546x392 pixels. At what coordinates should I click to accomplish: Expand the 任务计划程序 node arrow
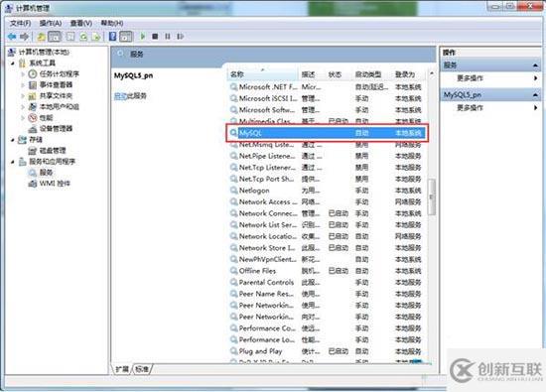pos(23,74)
